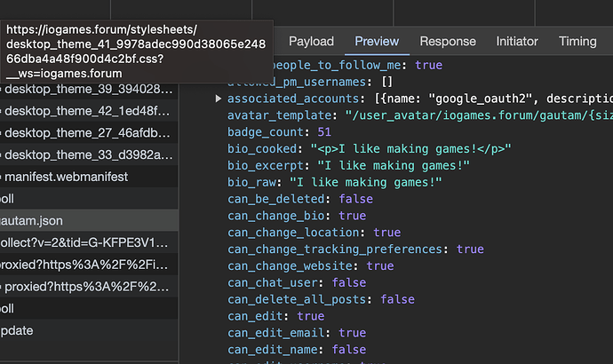Viewport: 613px width, 364px height.
Task: Select the poll request above update
Action: (x=89, y=308)
